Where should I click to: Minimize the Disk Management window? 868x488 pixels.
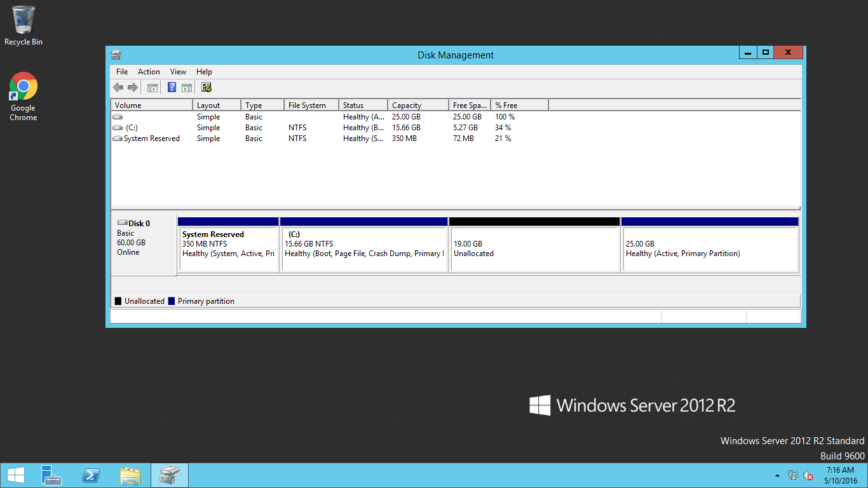(747, 52)
